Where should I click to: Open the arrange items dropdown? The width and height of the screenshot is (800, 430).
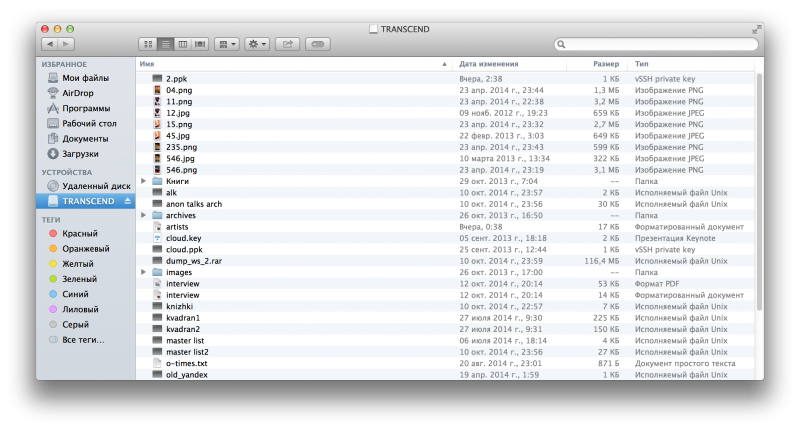click(x=227, y=44)
